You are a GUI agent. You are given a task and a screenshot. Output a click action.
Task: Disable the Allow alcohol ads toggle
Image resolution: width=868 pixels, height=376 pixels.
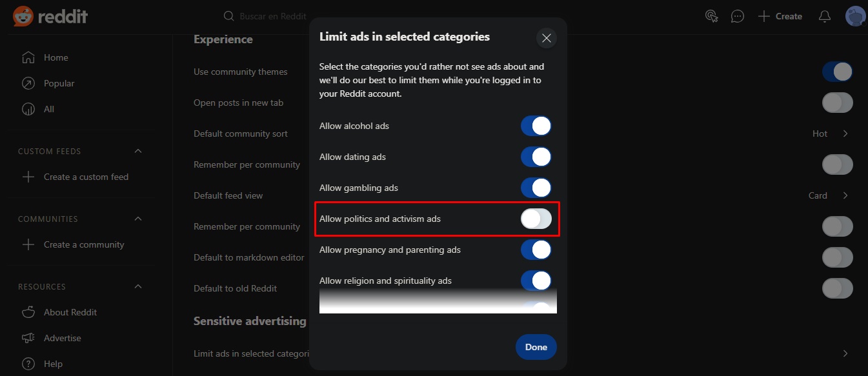pyautogui.click(x=536, y=126)
